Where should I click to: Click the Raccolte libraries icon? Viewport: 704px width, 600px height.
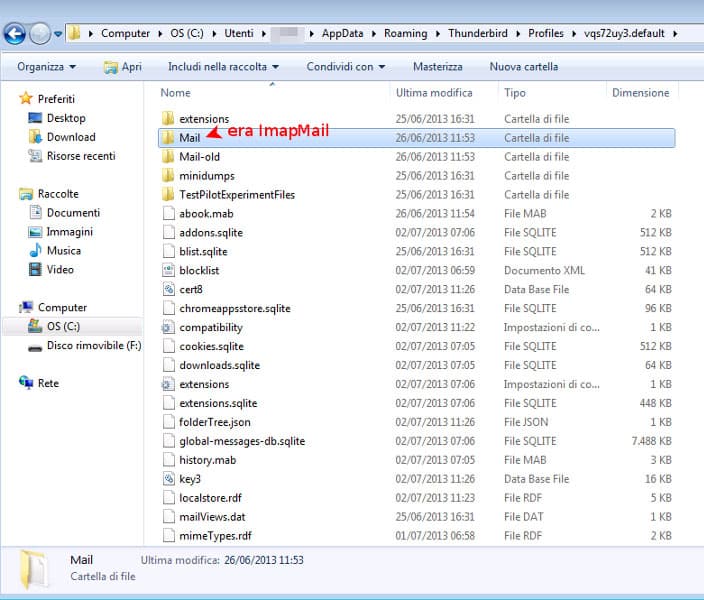pos(26,194)
